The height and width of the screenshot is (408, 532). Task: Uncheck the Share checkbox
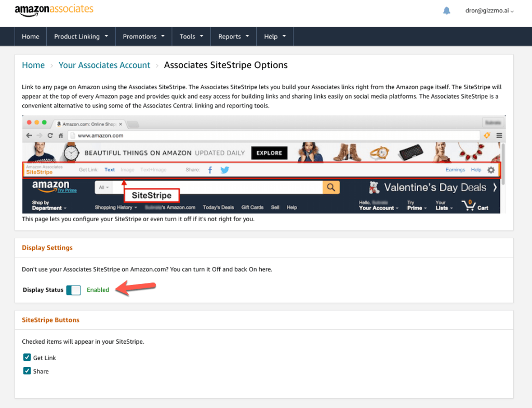27,371
